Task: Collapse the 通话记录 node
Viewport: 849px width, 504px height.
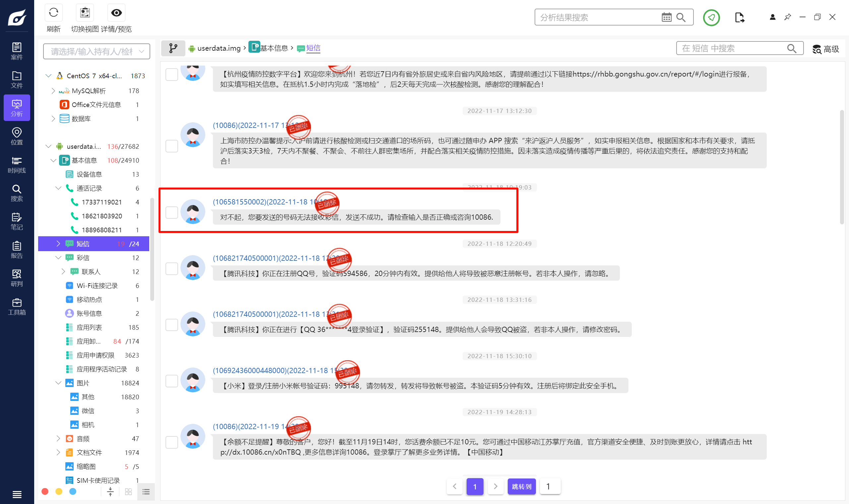Action: point(58,188)
